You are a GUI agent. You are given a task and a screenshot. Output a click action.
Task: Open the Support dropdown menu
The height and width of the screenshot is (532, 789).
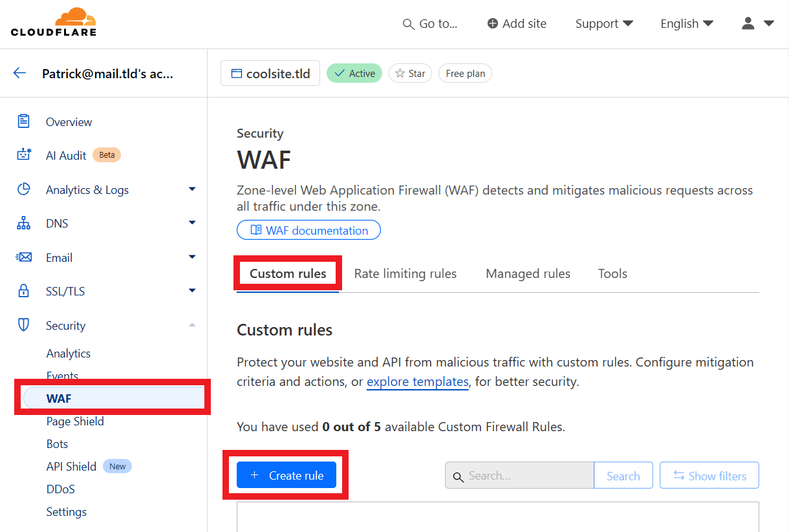(x=604, y=23)
